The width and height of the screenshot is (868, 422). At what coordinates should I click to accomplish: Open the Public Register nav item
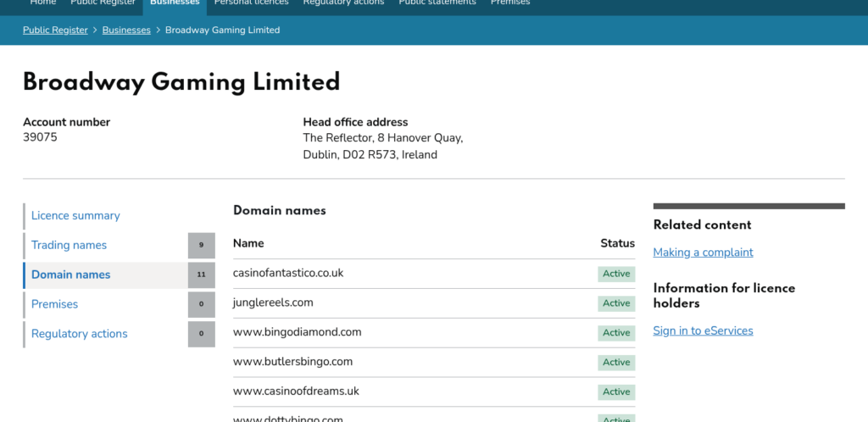click(103, 3)
